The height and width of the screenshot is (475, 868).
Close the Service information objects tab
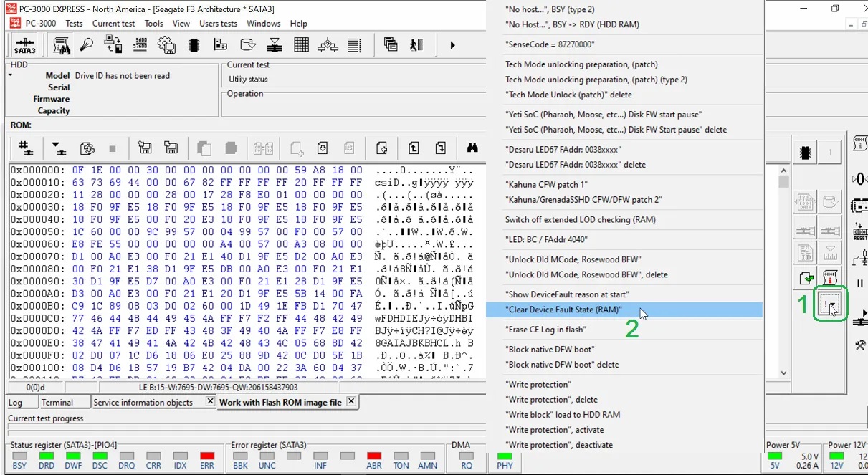click(210, 402)
